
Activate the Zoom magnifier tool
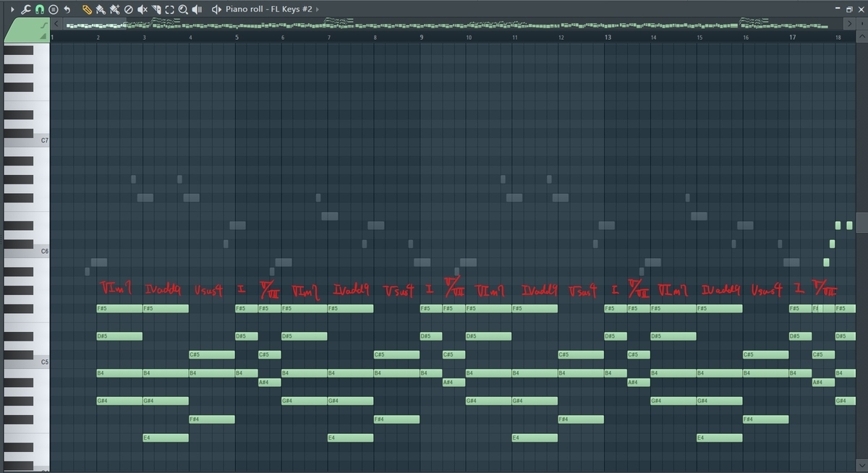(183, 9)
